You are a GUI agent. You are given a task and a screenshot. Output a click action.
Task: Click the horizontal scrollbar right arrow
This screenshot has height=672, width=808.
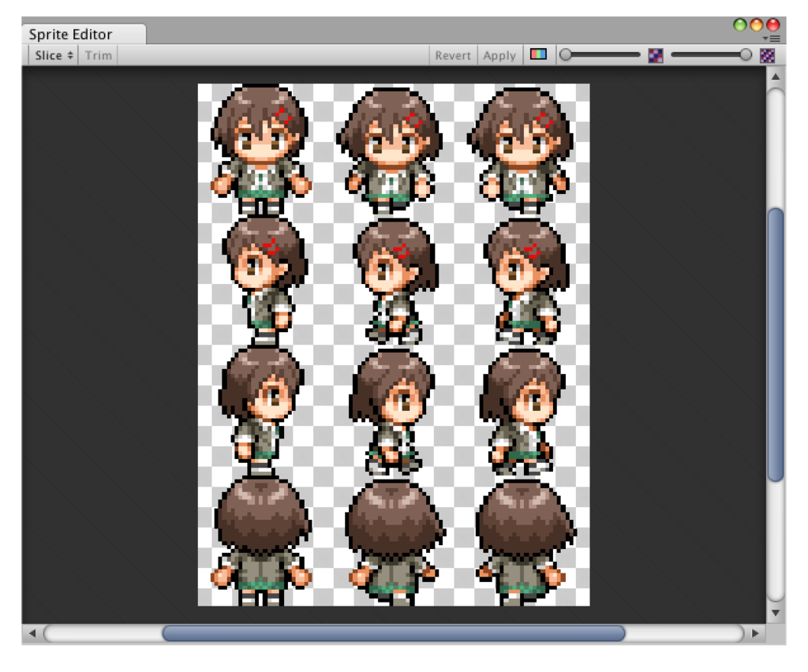pos(755,633)
